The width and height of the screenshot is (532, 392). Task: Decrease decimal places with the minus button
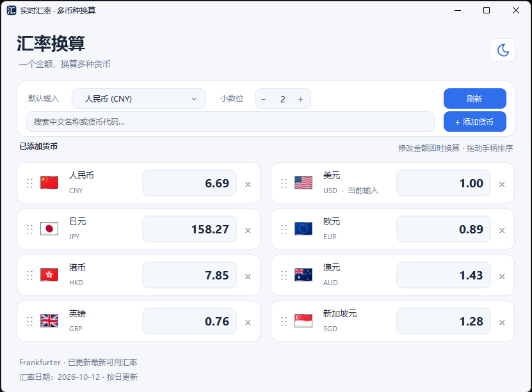click(x=263, y=99)
